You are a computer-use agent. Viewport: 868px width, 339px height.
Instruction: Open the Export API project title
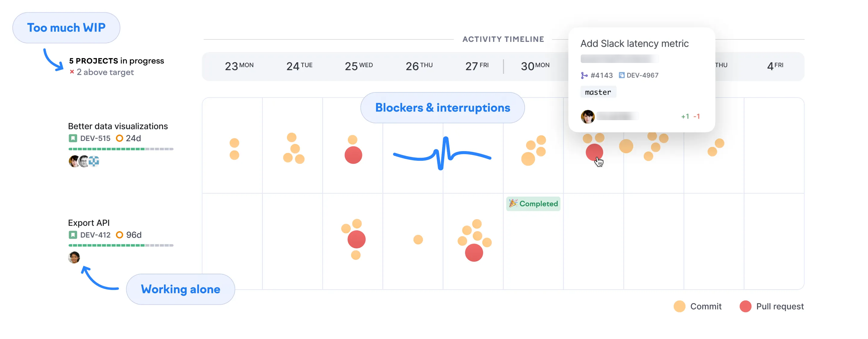pos(89,223)
